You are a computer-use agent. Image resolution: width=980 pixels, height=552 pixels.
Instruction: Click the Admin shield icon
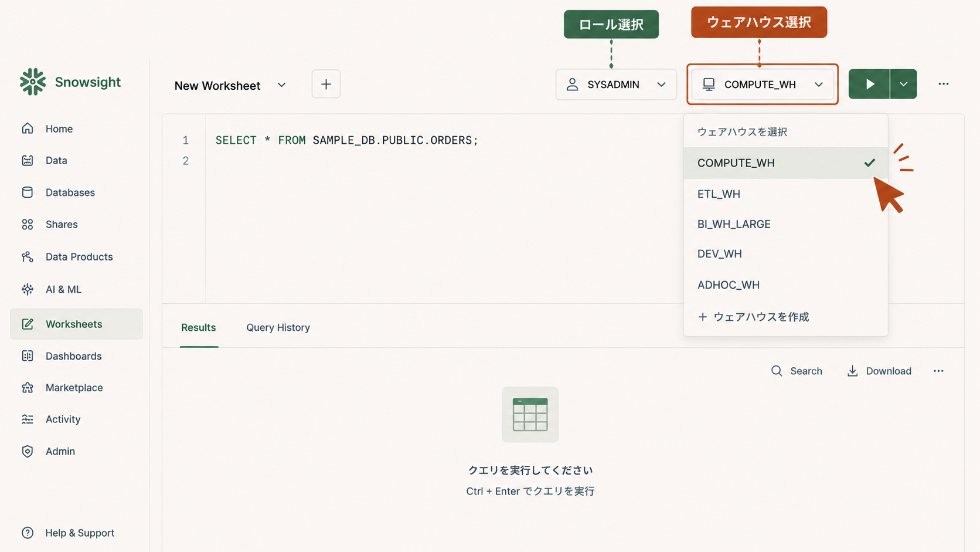[28, 451]
